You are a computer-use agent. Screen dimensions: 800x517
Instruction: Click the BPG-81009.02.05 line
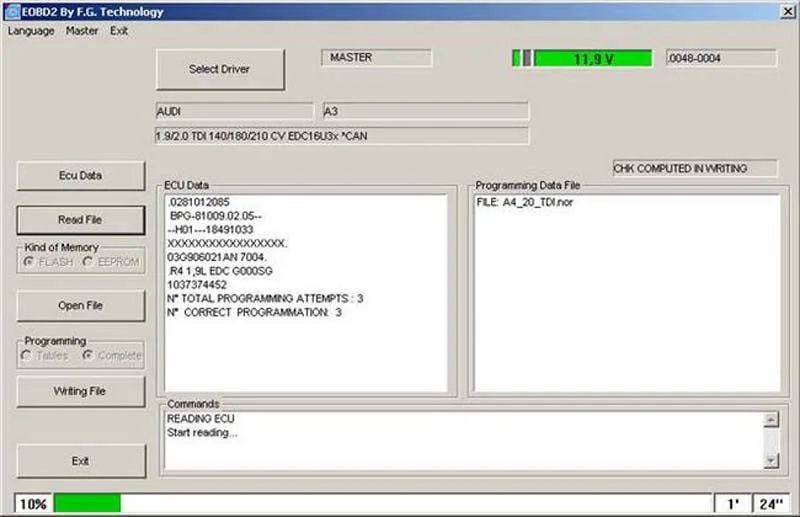[215, 216]
